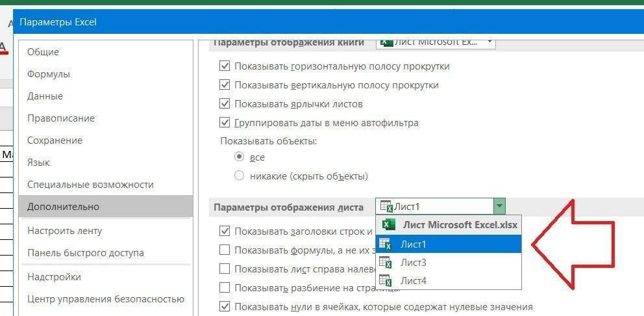Select the Дополнительно category
The height and width of the screenshot is (316, 644).
point(106,207)
